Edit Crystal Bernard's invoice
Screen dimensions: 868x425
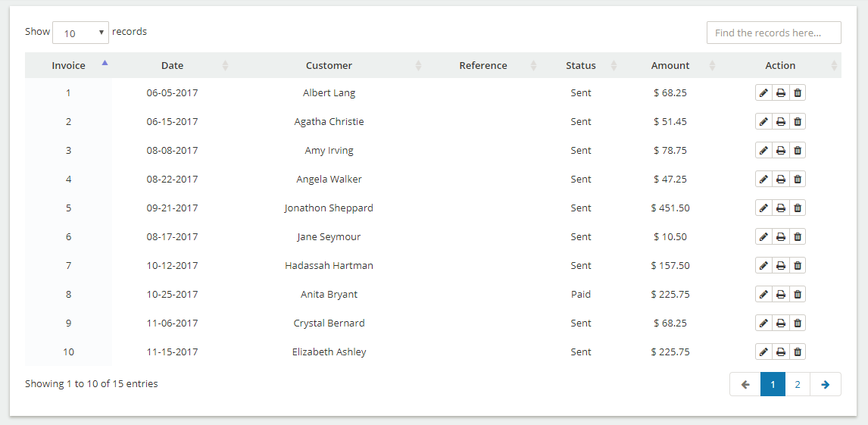coord(763,323)
